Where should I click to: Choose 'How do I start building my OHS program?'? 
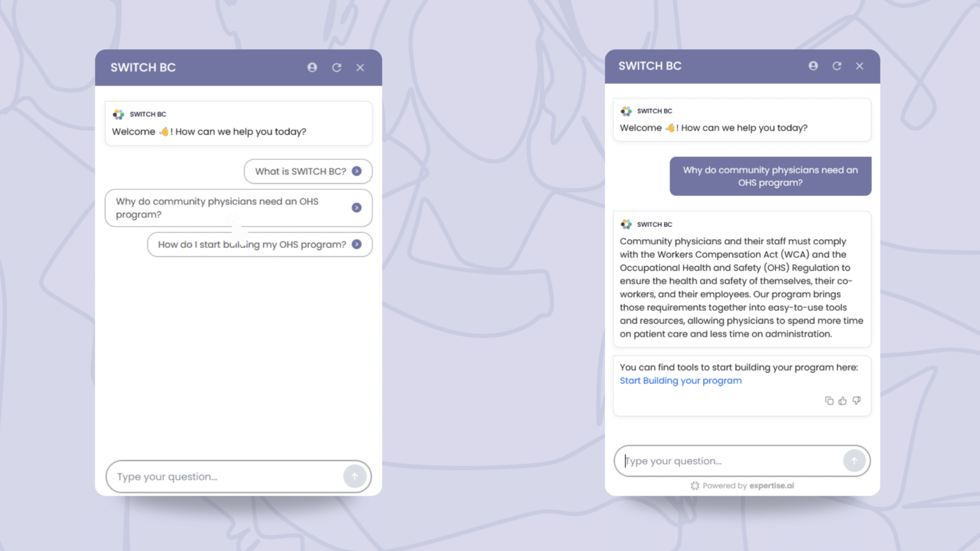pos(260,244)
